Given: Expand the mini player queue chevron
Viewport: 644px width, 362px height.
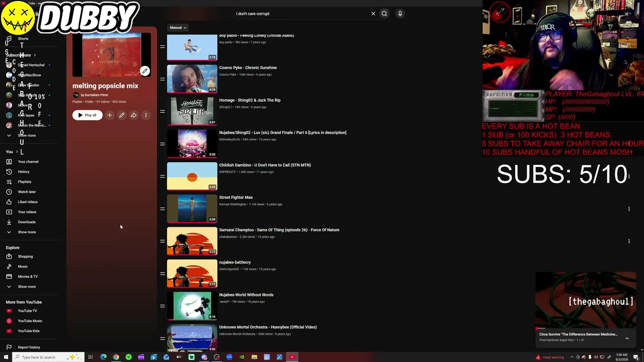Looking at the screenshot, I should (x=627, y=338).
